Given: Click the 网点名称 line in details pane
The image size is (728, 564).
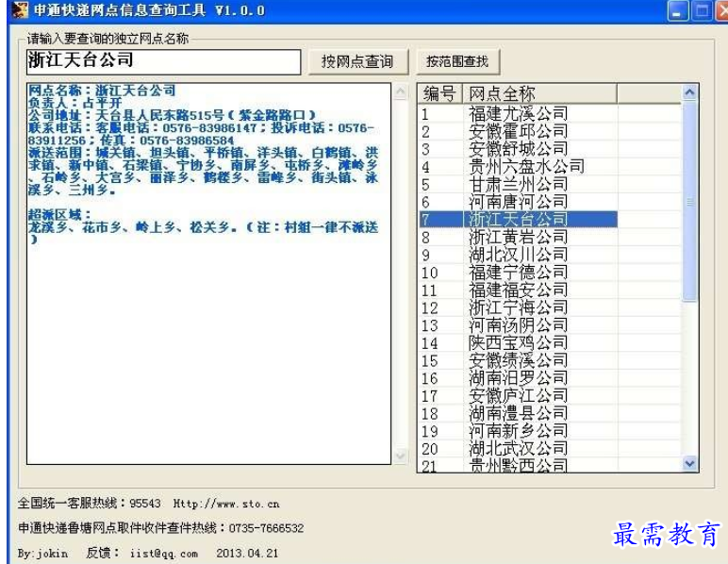Looking at the screenshot, I should click(102, 91).
